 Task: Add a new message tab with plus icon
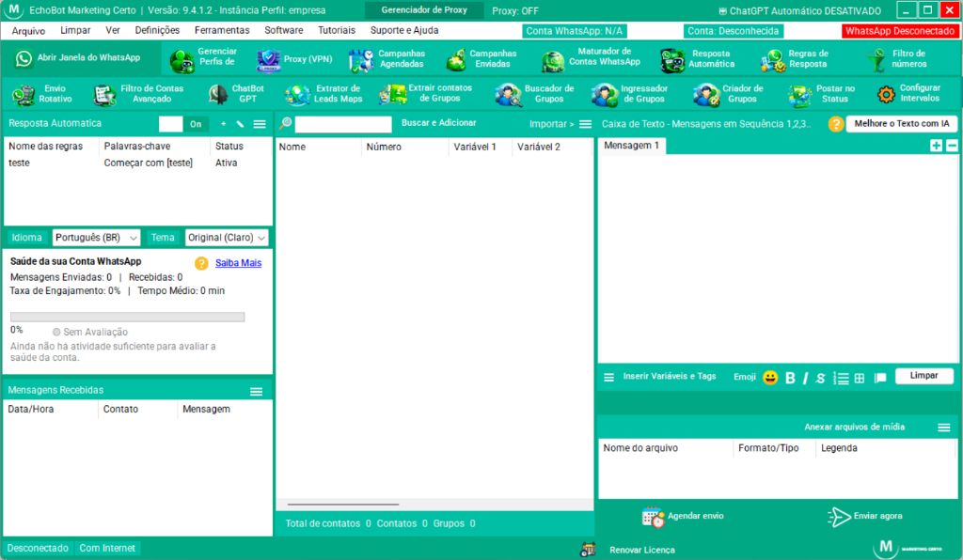pos(936,146)
